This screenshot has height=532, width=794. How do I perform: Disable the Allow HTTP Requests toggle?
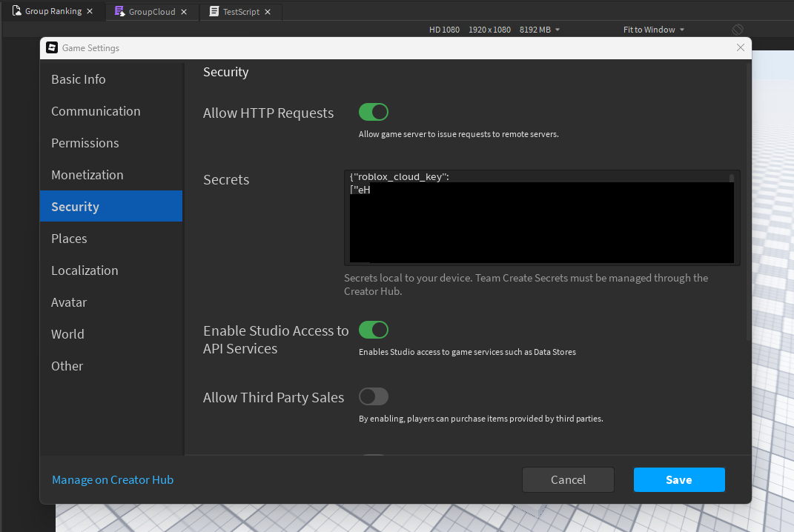pyautogui.click(x=374, y=112)
